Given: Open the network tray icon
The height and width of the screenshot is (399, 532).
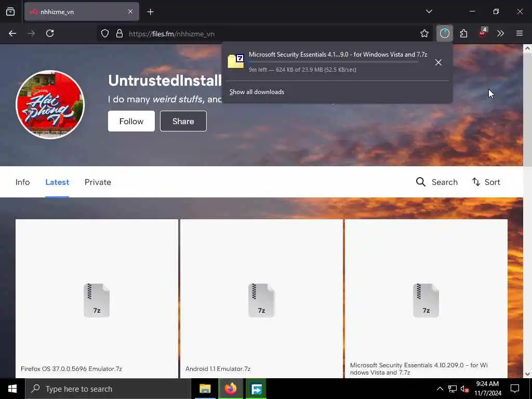Looking at the screenshot, I should tap(453, 389).
